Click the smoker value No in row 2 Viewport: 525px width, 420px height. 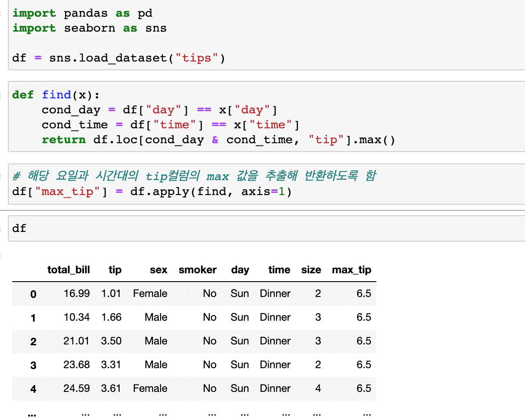coord(210,341)
